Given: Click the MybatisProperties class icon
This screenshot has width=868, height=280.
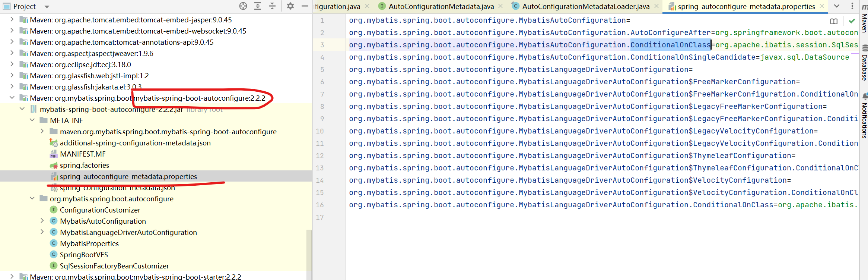Looking at the screenshot, I should pos(54,243).
